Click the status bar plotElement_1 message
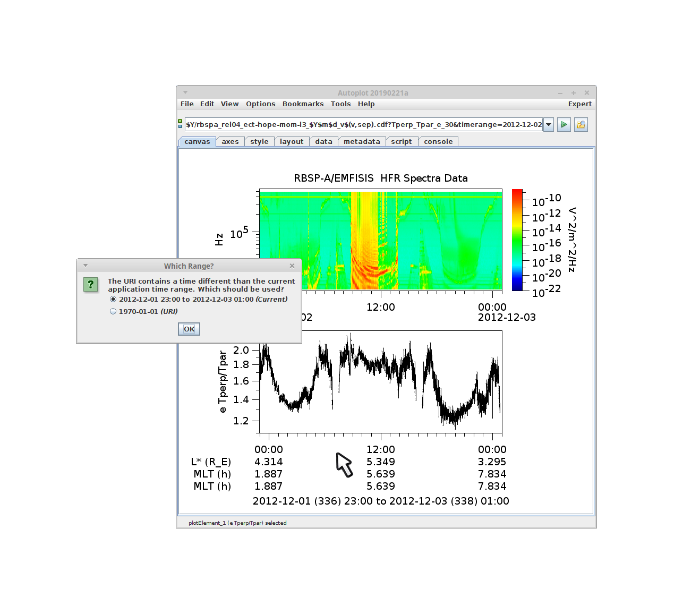Viewport: 700px width, 614px height. tap(237, 523)
